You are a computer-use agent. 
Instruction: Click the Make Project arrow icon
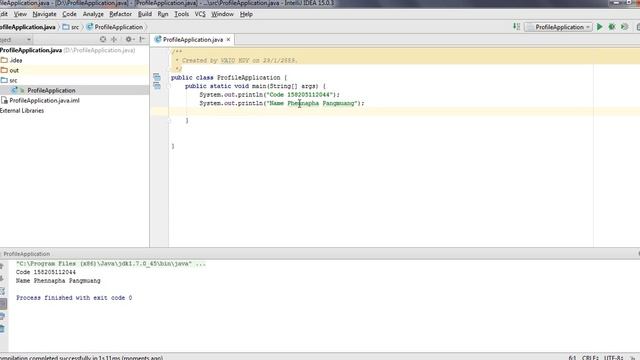coord(516,27)
